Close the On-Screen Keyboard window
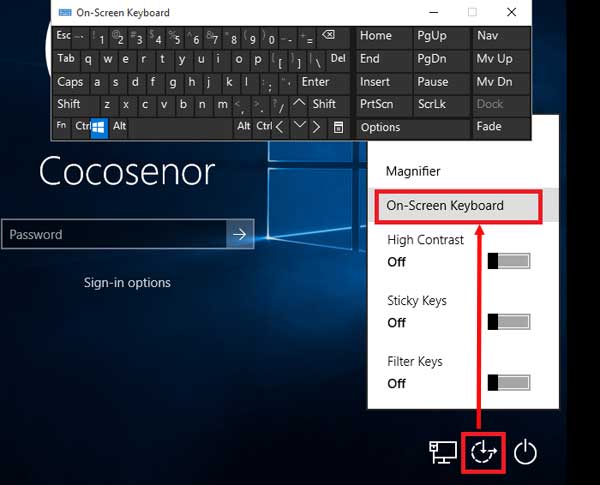Image resolution: width=600 pixels, height=485 pixels. click(x=511, y=12)
